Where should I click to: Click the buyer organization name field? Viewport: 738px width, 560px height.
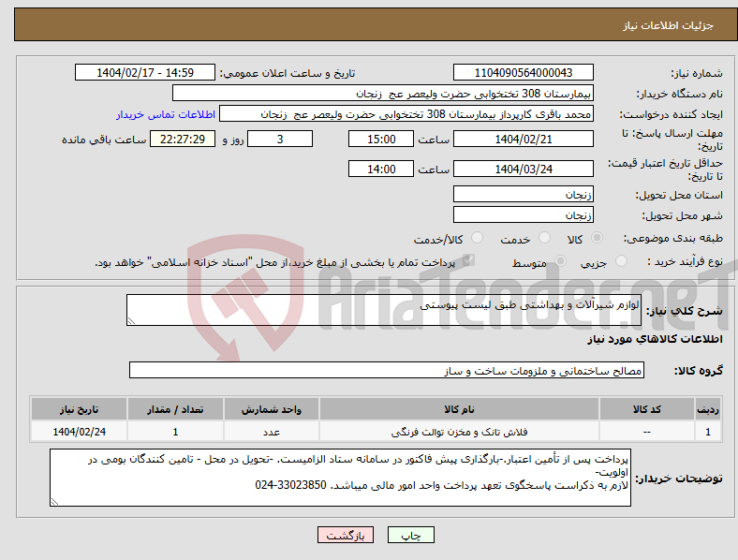[383, 93]
